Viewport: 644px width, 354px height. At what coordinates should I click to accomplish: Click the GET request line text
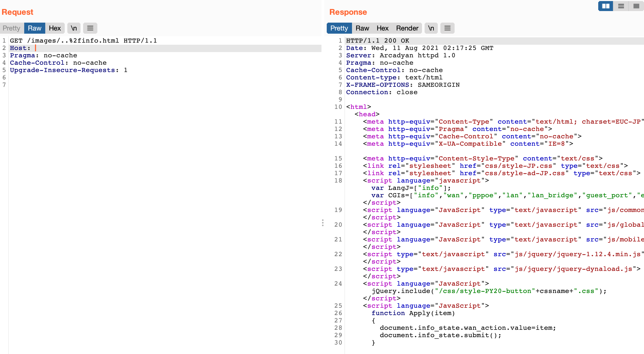pos(83,41)
